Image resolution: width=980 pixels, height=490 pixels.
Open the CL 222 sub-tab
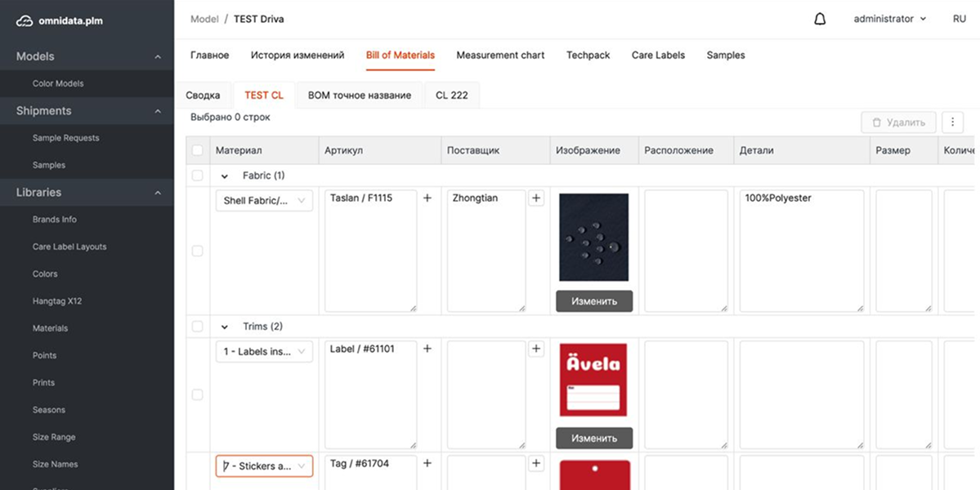click(451, 96)
